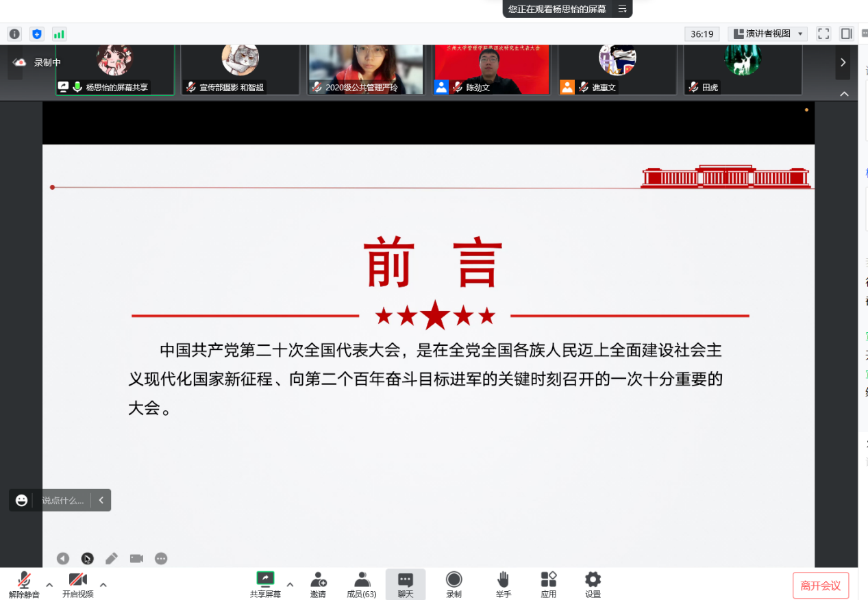868x600 pixels.
Task: Open the 聊天 chat panel
Action: [406, 584]
